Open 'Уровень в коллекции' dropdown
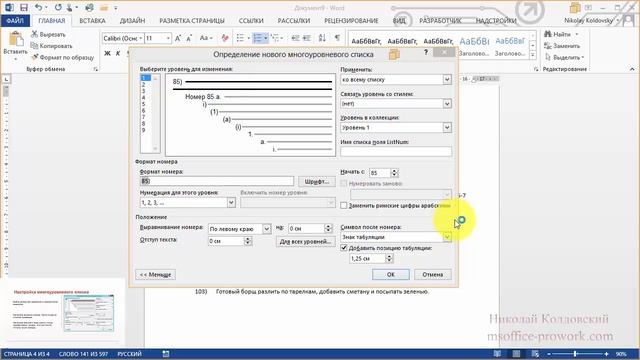Viewport: 640px width, 360px height. tap(447, 127)
